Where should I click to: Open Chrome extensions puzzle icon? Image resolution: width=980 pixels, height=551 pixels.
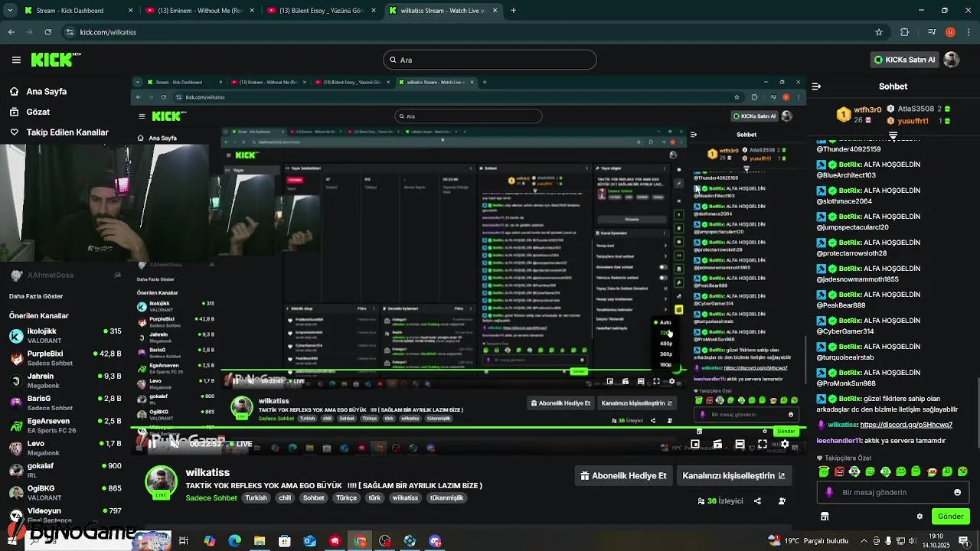[x=905, y=32]
